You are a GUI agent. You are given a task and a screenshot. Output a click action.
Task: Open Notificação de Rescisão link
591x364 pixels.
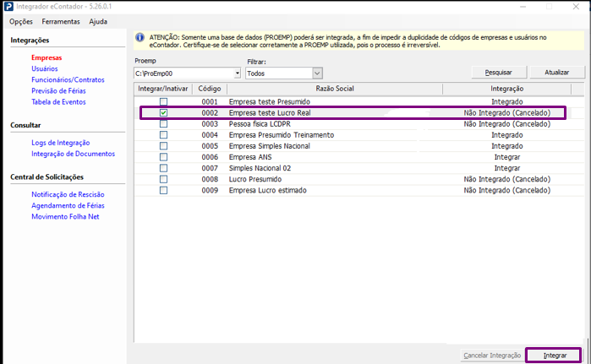tap(66, 194)
